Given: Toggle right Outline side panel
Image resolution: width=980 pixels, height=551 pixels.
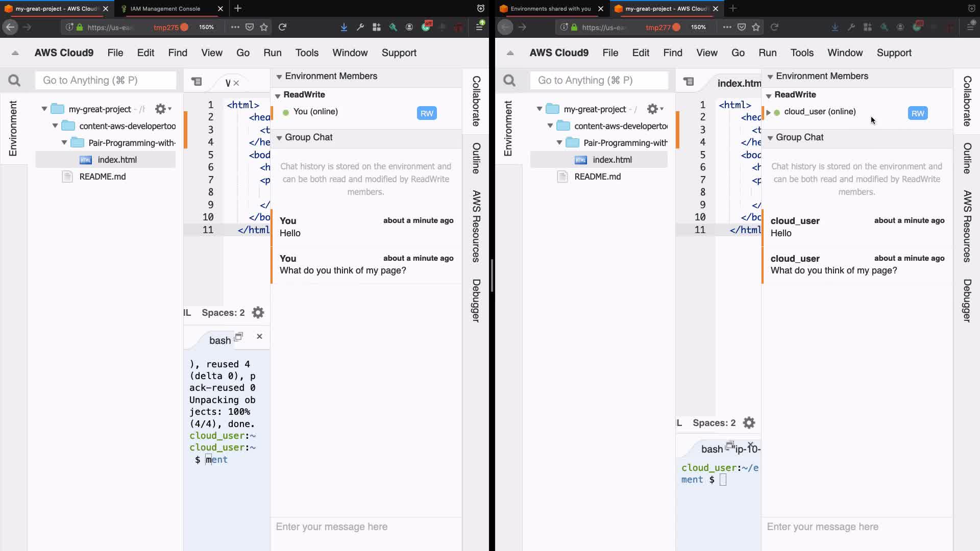Looking at the screenshot, I should click(967, 158).
